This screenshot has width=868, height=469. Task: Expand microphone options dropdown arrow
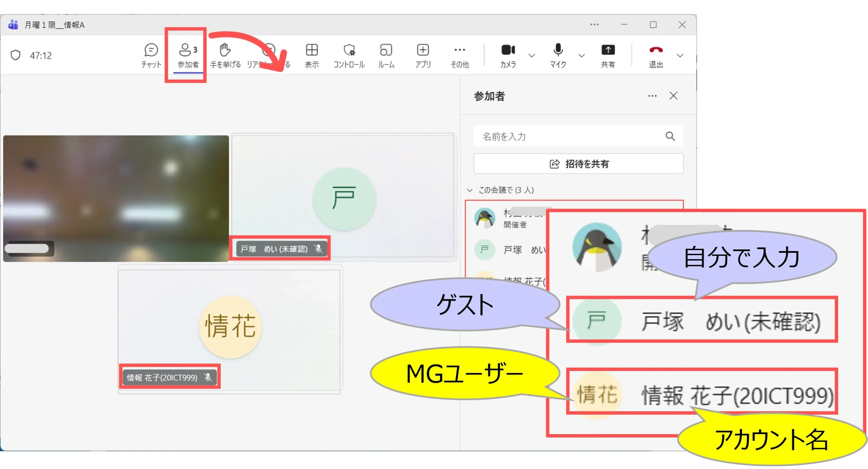tap(581, 55)
